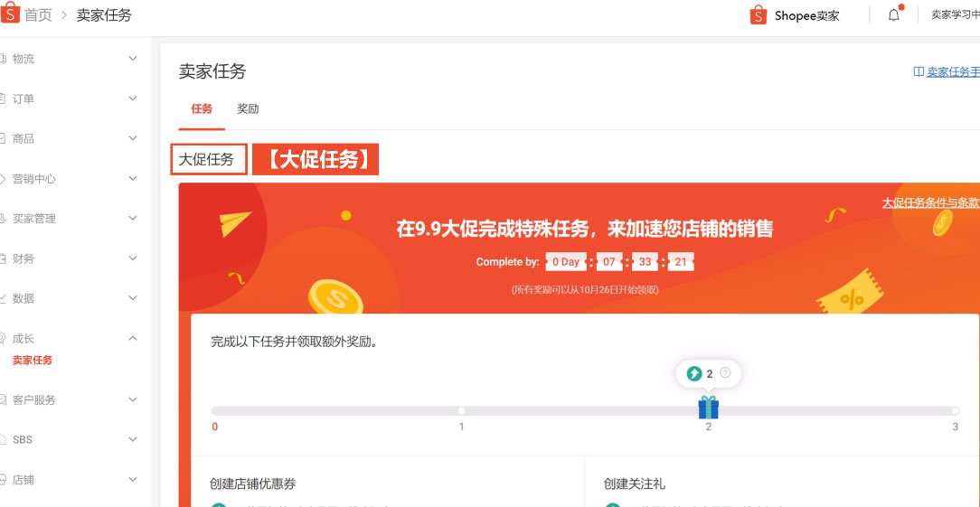Collapse the 成长 sidebar section

click(x=133, y=338)
